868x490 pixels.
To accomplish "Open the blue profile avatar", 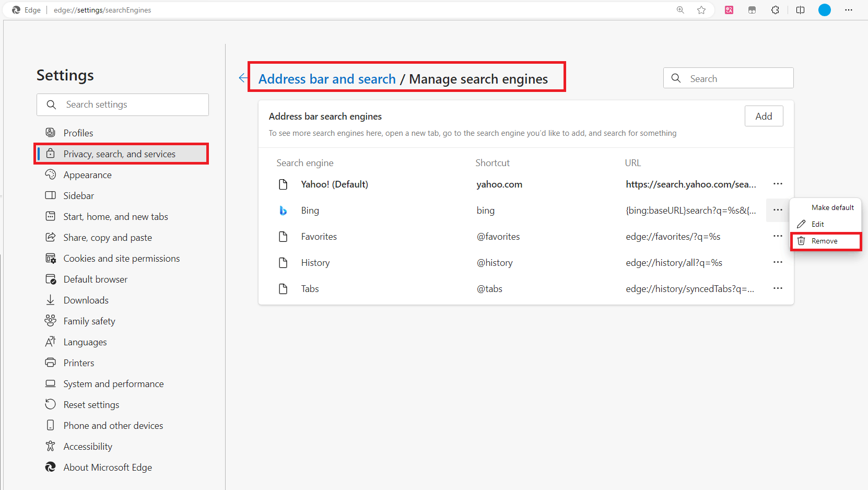I will pos(825,10).
